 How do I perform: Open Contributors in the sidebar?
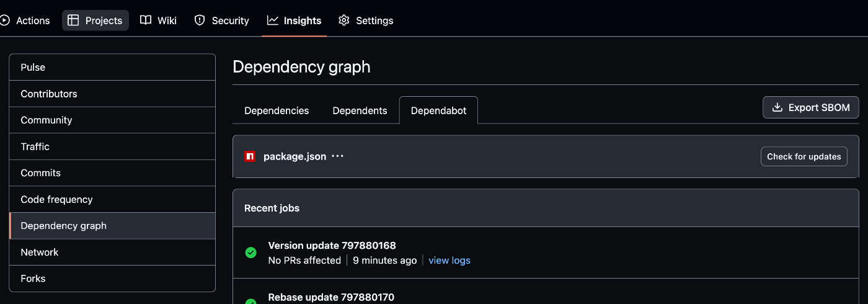(x=112, y=94)
